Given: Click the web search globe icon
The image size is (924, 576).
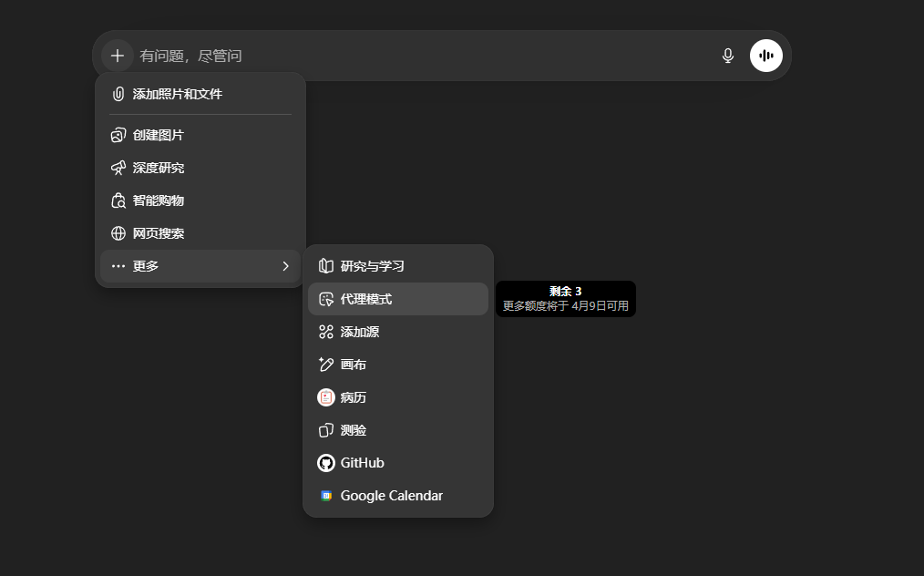Looking at the screenshot, I should 118,233.
